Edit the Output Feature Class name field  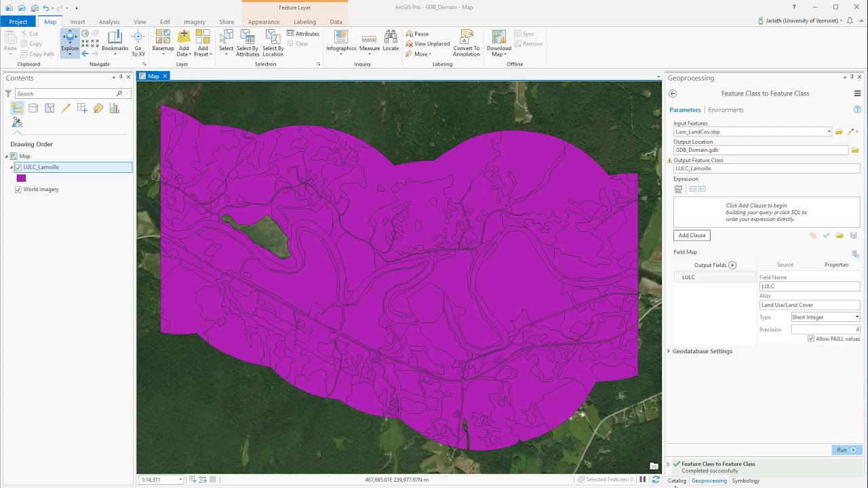coord(767,169)
